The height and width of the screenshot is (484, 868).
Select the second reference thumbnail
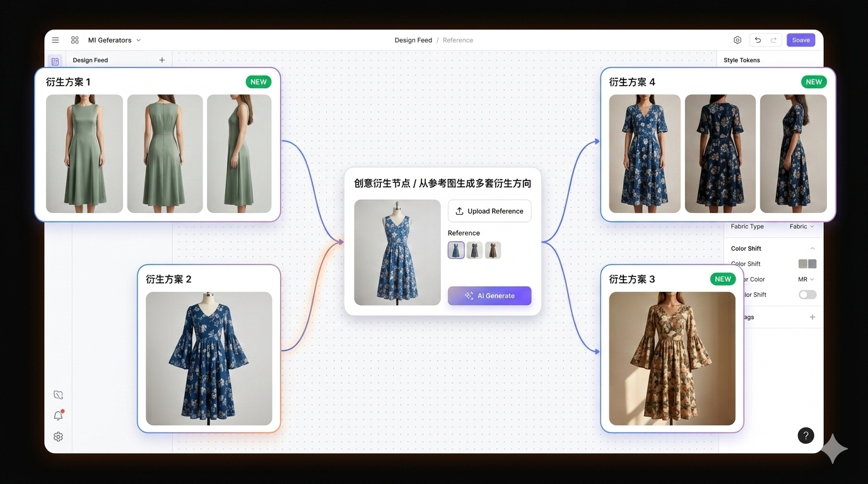(474, 250)
